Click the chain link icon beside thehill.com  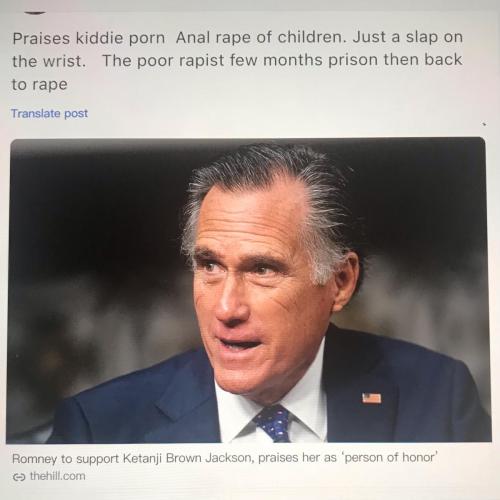19,477
